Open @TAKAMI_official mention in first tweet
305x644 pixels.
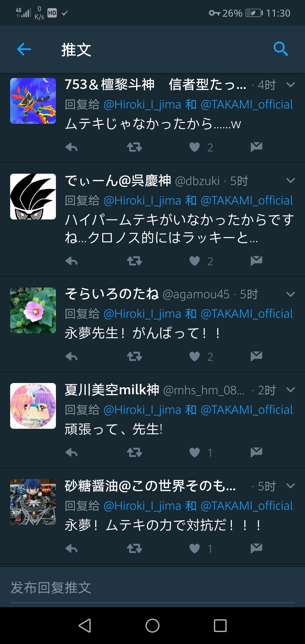pyautogui.click(x=247, y=105)
